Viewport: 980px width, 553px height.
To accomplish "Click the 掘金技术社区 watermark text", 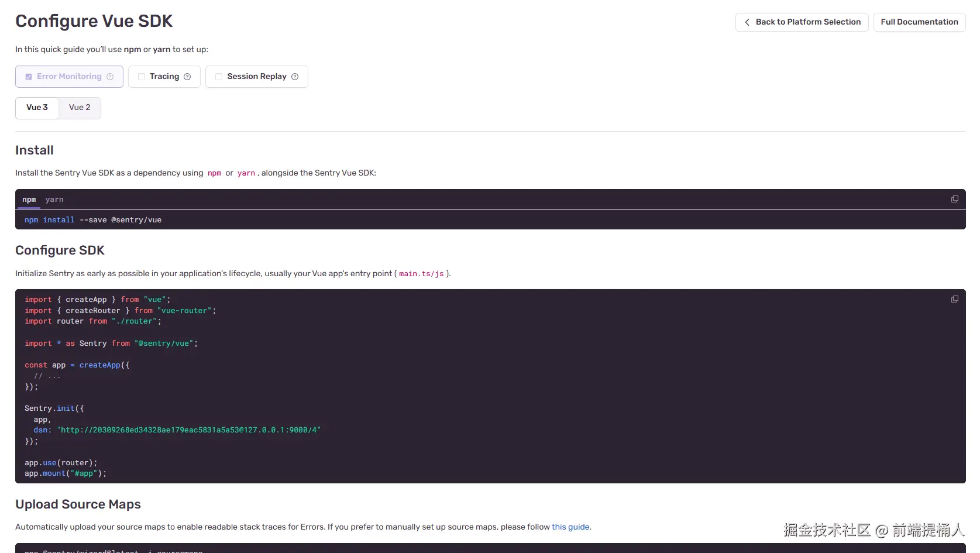I will coord(827,531).
